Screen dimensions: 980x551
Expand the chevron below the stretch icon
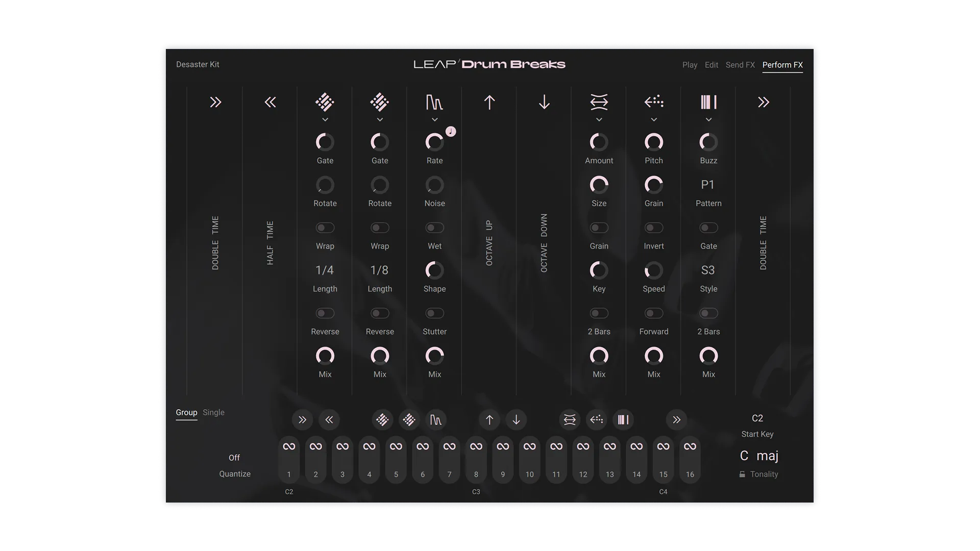click(599, 119)
